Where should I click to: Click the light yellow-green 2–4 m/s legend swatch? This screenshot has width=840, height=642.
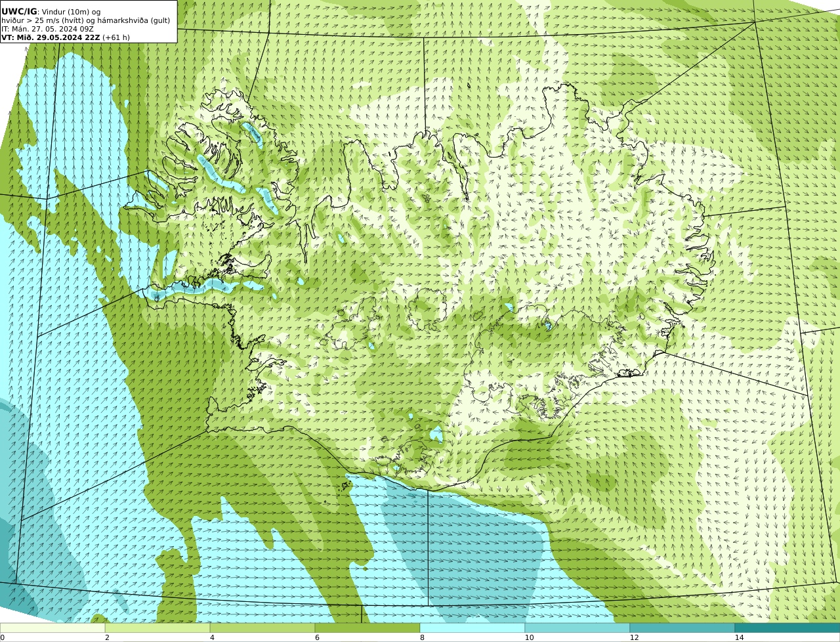pos(157,628)
